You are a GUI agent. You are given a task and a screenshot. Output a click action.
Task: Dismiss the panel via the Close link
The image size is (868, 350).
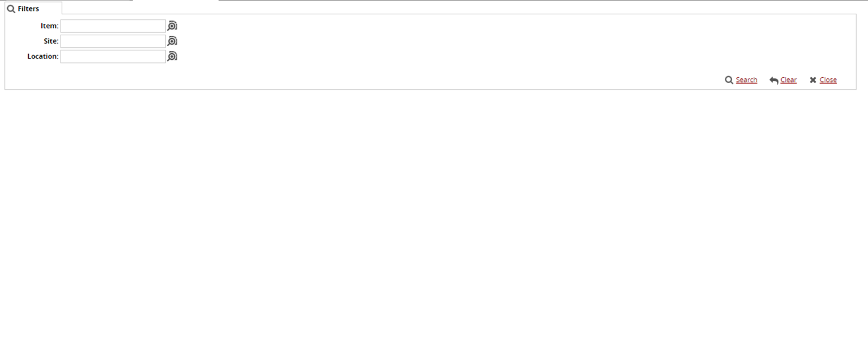(828, 80)
